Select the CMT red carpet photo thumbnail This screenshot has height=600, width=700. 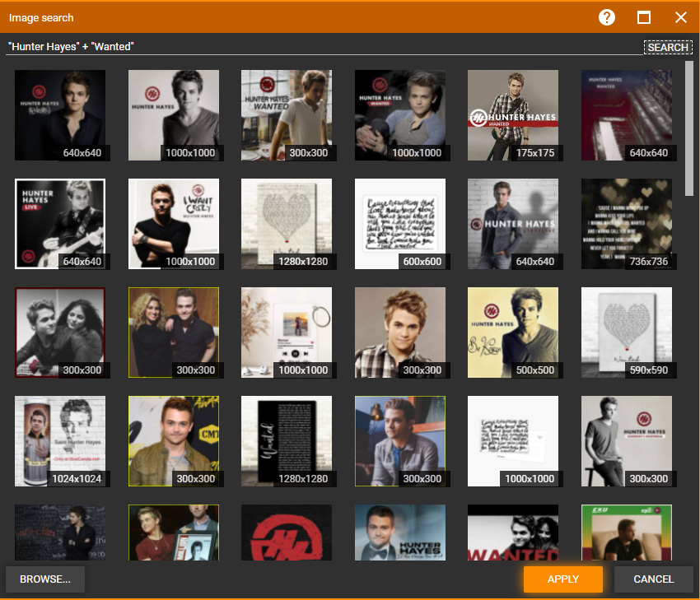click(174, 440)
